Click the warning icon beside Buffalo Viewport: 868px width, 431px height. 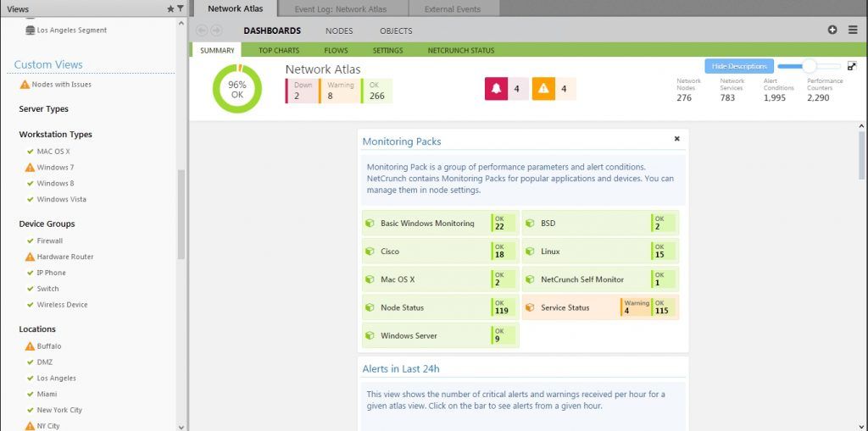point(30,346)
